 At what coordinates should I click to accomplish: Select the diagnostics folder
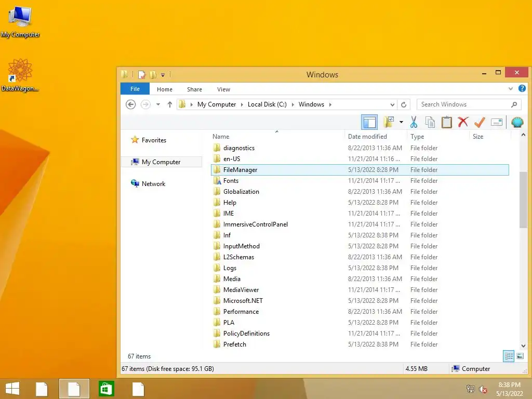tap(360, 148)
